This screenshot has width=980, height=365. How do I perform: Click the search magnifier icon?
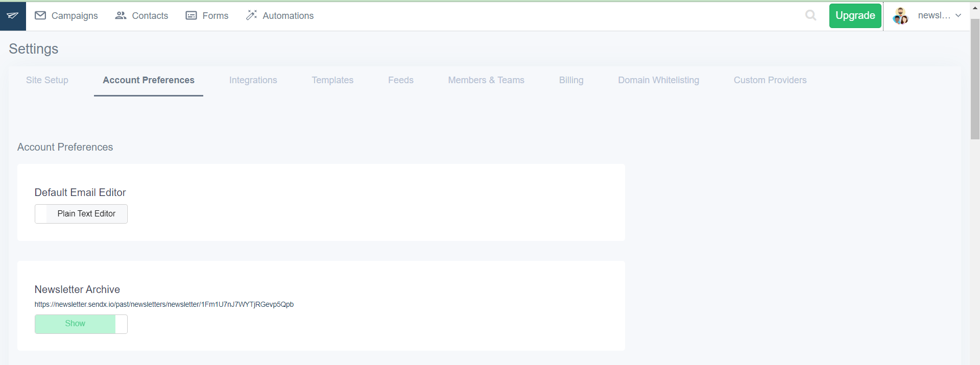(x=810, y=15)
